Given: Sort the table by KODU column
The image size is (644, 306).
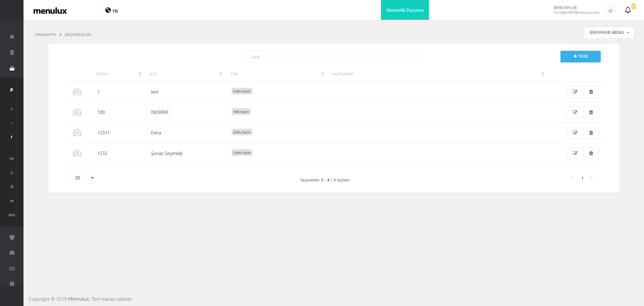Looking at the screenshot, I should (140, 74).
